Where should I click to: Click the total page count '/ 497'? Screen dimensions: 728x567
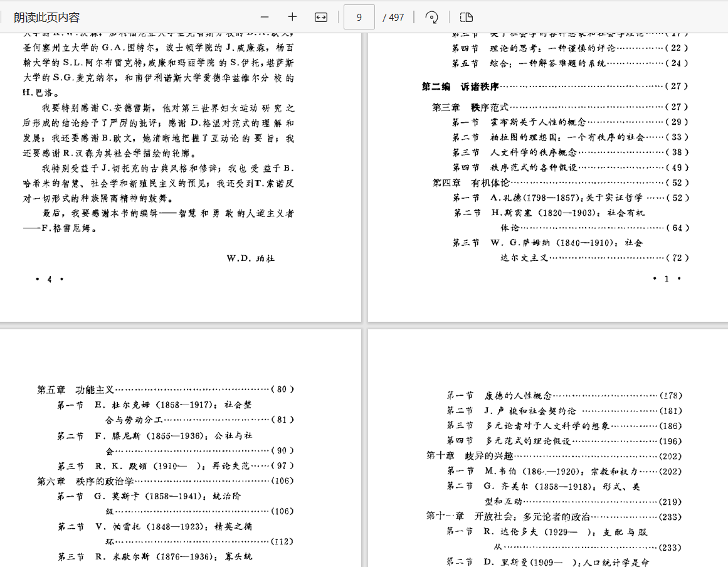point(393,17)
